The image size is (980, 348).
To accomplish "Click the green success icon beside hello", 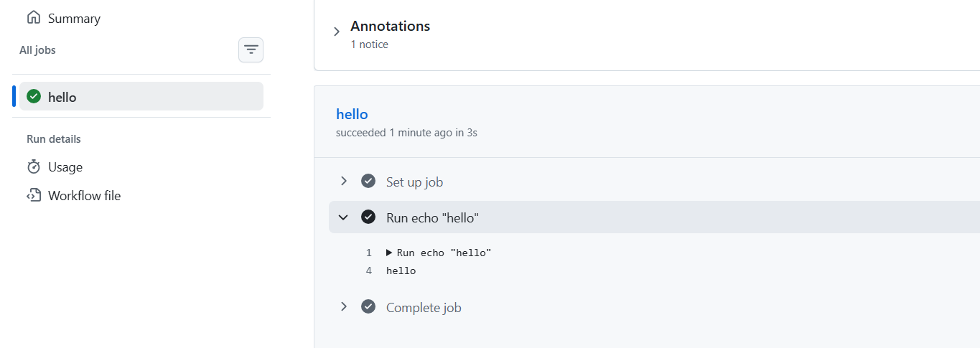I will pos(34,96).
